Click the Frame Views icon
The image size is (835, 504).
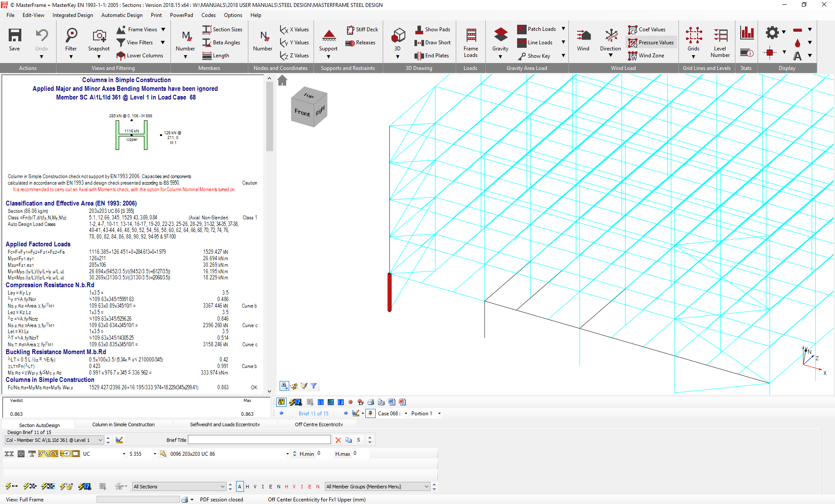pos(121,30)
